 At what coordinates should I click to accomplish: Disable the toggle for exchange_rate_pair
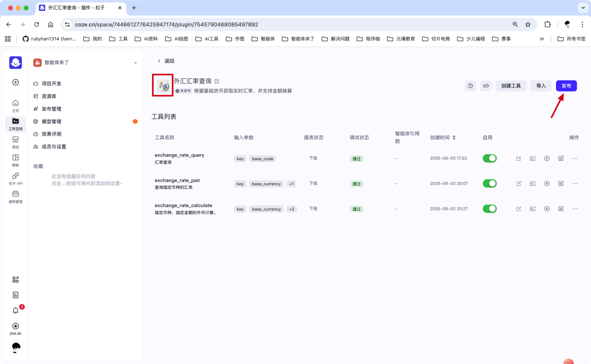tap(490, 184)
